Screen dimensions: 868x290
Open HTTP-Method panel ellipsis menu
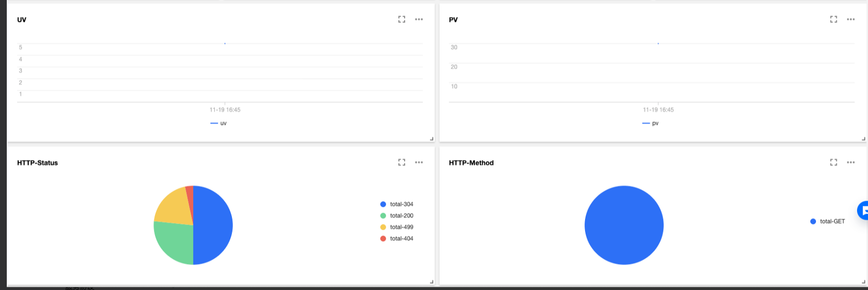click(x=850, y=163)
